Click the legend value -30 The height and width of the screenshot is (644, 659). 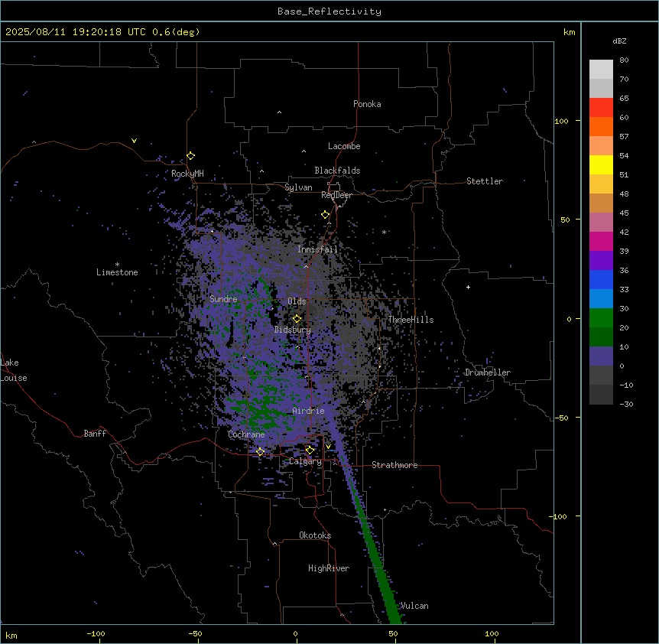click(626, 405)
